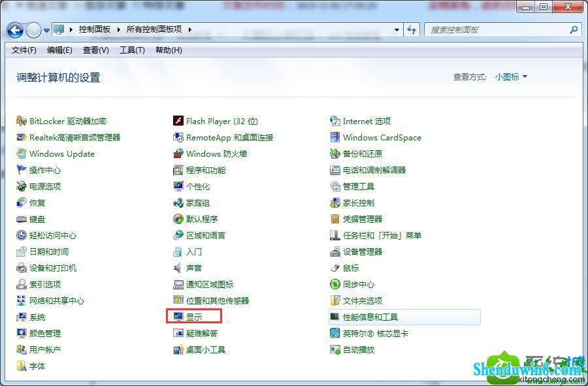Open the 工具(T) menu
The height and width of the screenshot is (386, 588).
(x=132, y=50)
